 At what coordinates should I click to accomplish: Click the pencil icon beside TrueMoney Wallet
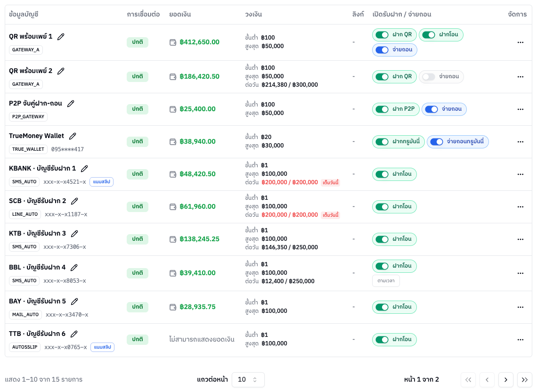(72, 136)
